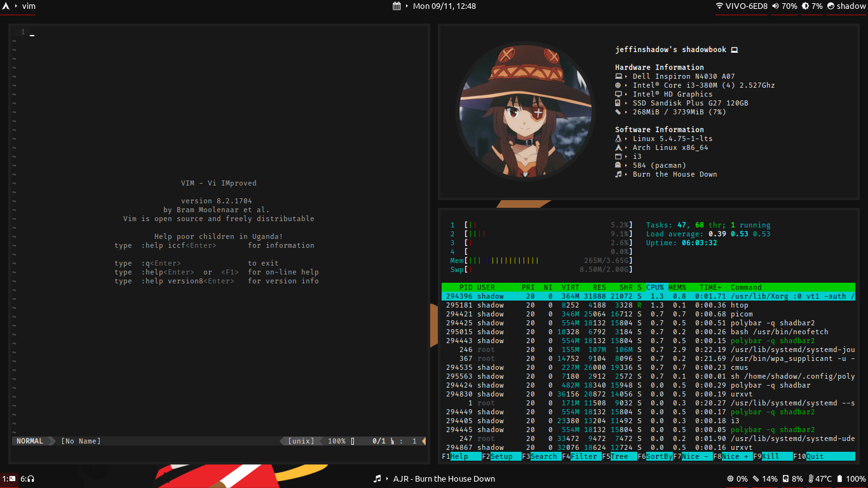Sort htop by CPU% column header
Screen dimensions: 868x488
(x=655, y=287)
